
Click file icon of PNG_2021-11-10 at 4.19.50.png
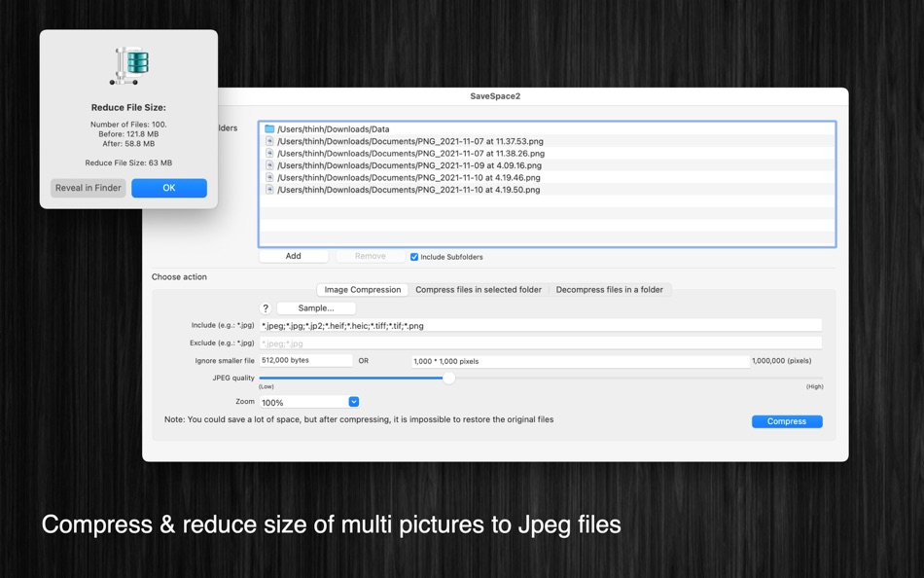tap(269, 190)
